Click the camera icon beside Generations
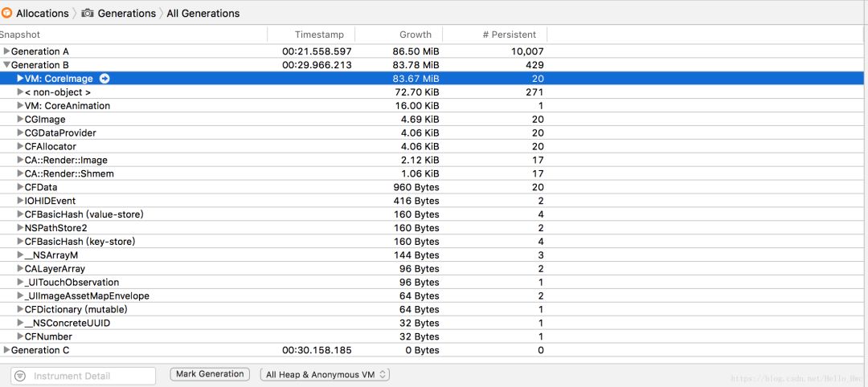This screenshot has width=868, height=387. tap(88, 13)
